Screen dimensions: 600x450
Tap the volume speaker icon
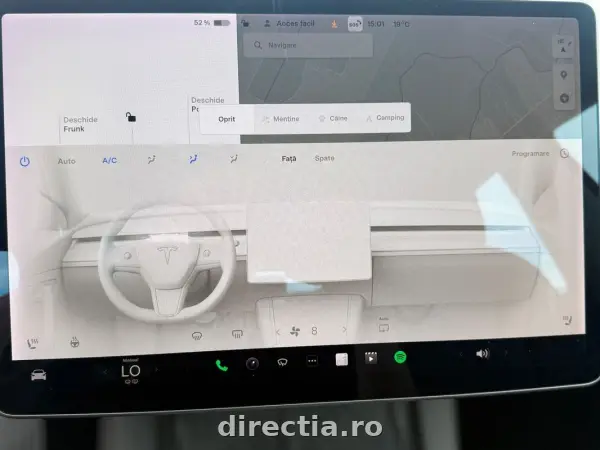click(x=483, y=354)
